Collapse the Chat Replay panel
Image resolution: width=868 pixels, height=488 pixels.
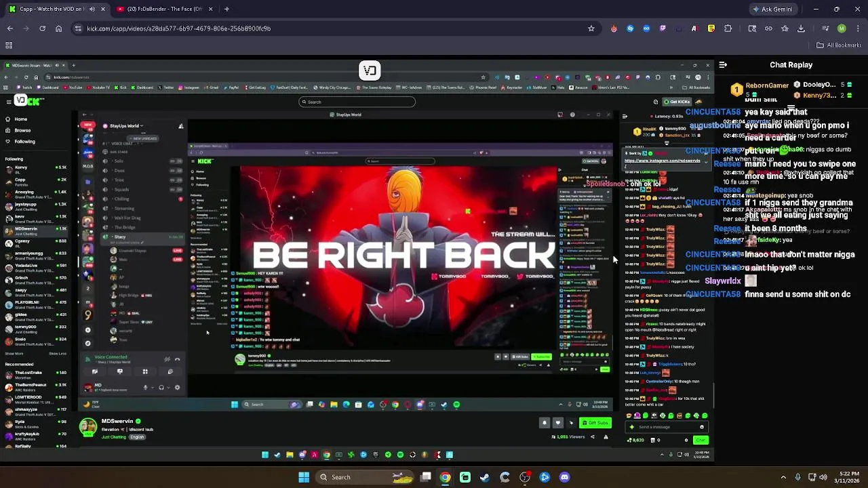723,65
